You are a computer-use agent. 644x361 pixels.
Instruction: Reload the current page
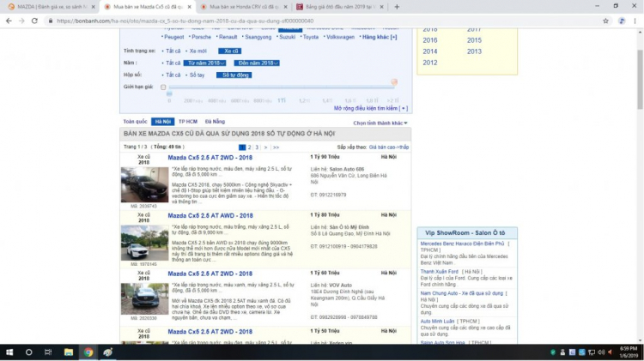(x=34, y=21)
